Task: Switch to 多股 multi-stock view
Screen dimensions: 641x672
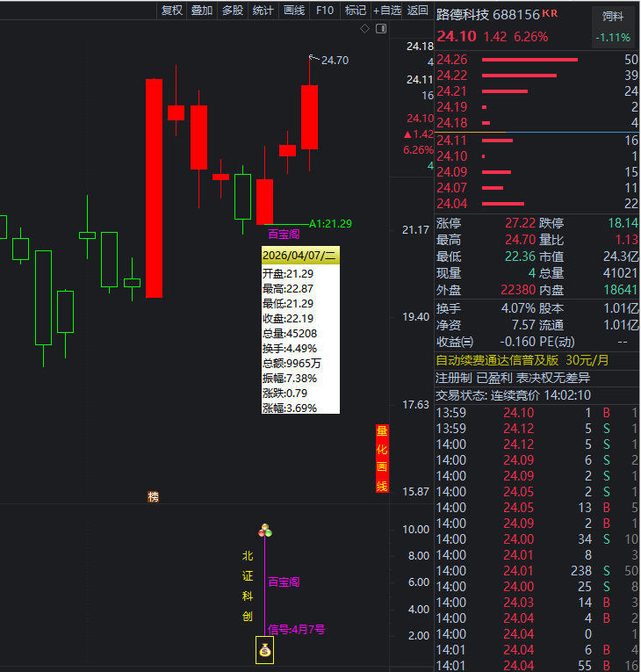Action: coord(232,11)
